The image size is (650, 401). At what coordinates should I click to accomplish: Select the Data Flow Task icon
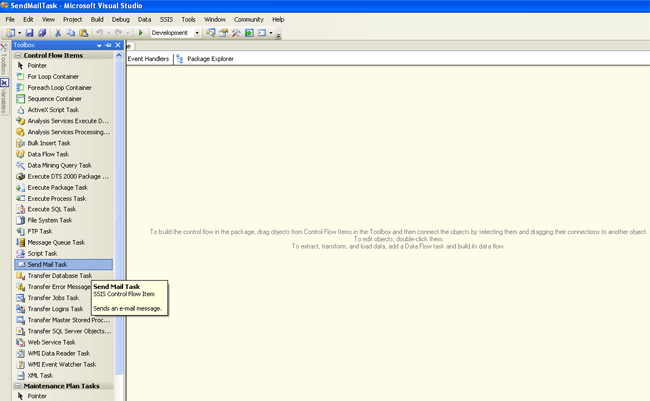coord(20,154)
